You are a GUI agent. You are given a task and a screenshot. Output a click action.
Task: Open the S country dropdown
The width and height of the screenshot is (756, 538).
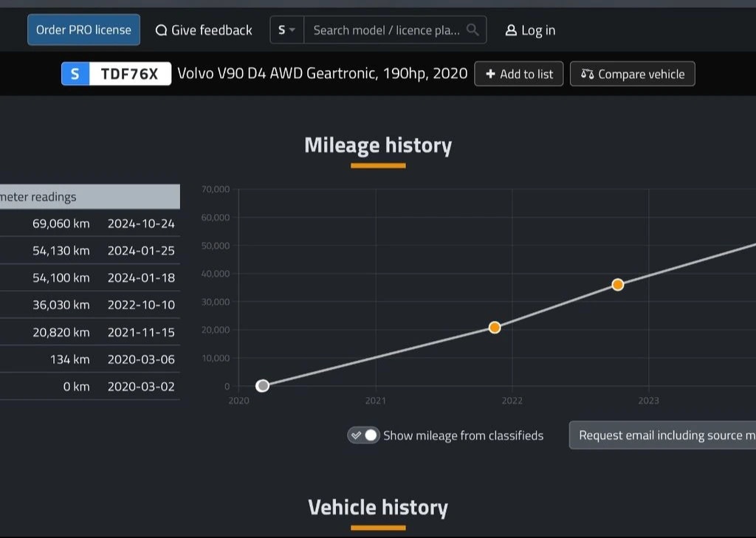pyautogui.click(x=286, y=30)
